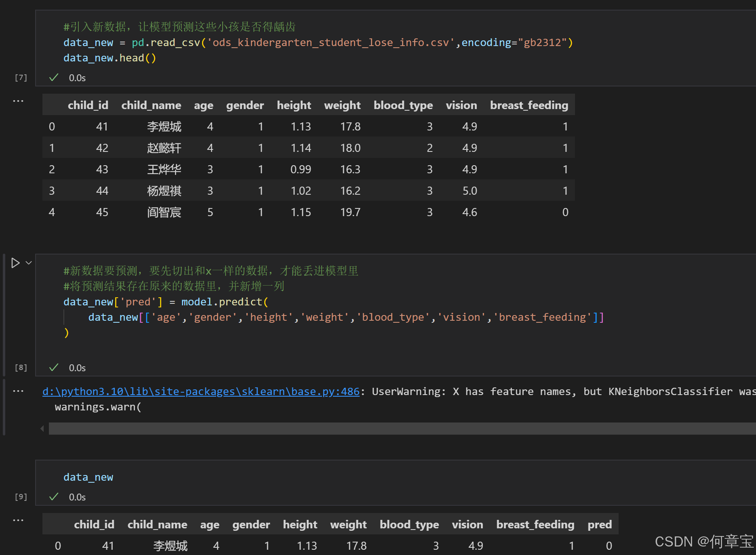
Task: Click the execution count [7] label
Action: pyautogui.click(x=21, y=78)
